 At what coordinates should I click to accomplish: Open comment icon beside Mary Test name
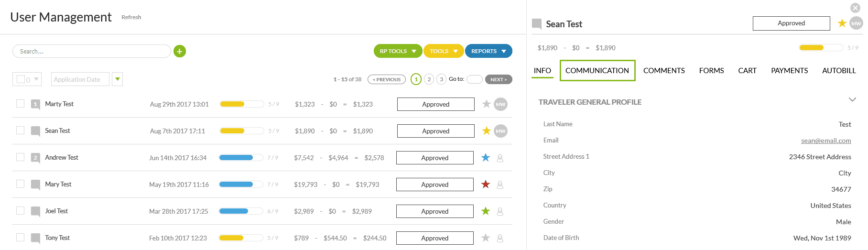(35, 185)
